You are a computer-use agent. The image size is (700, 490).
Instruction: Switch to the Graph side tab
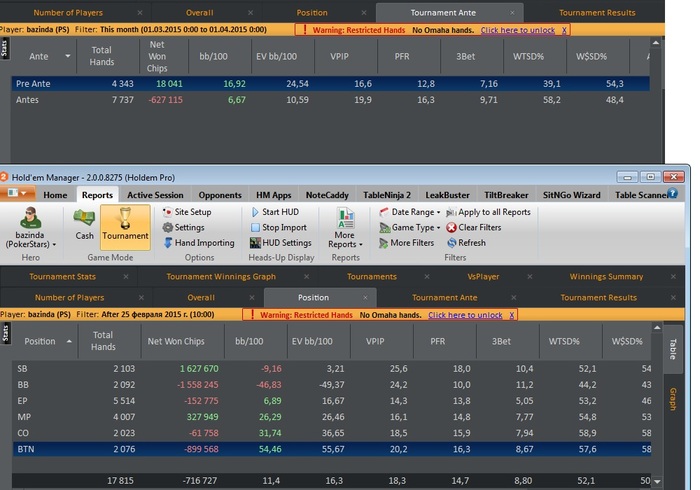tap(673, 399)
